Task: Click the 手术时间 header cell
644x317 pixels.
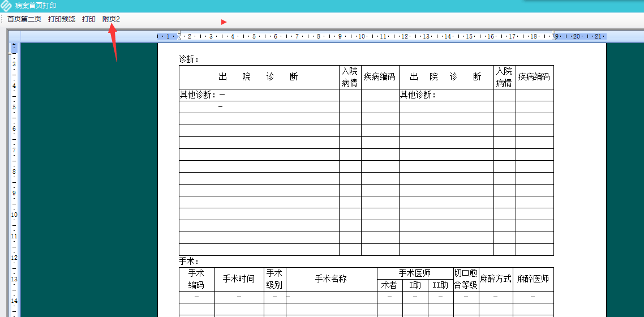Action: point(239,279)
